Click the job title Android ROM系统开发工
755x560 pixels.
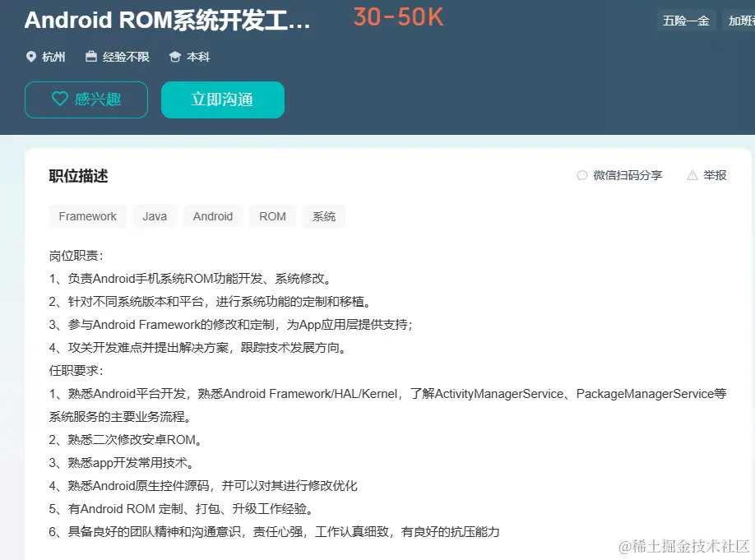[x=168, y=21]
